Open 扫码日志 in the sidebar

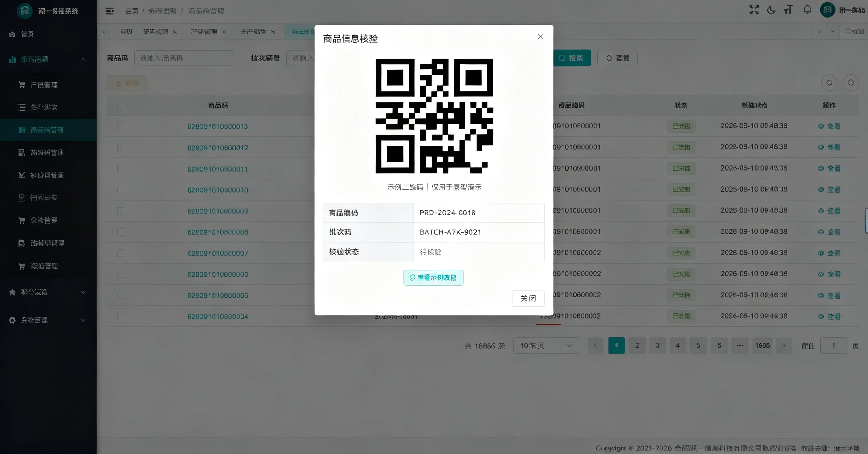[48, 197]
